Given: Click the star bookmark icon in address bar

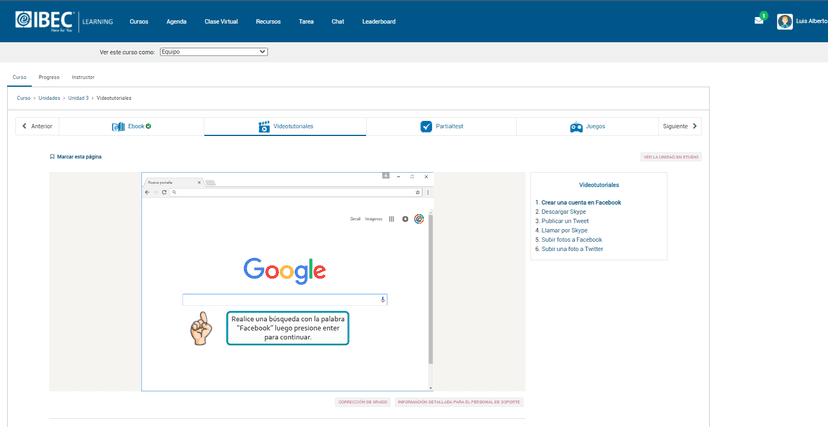Looking at the screenshot, I should (x=418, y=193).
